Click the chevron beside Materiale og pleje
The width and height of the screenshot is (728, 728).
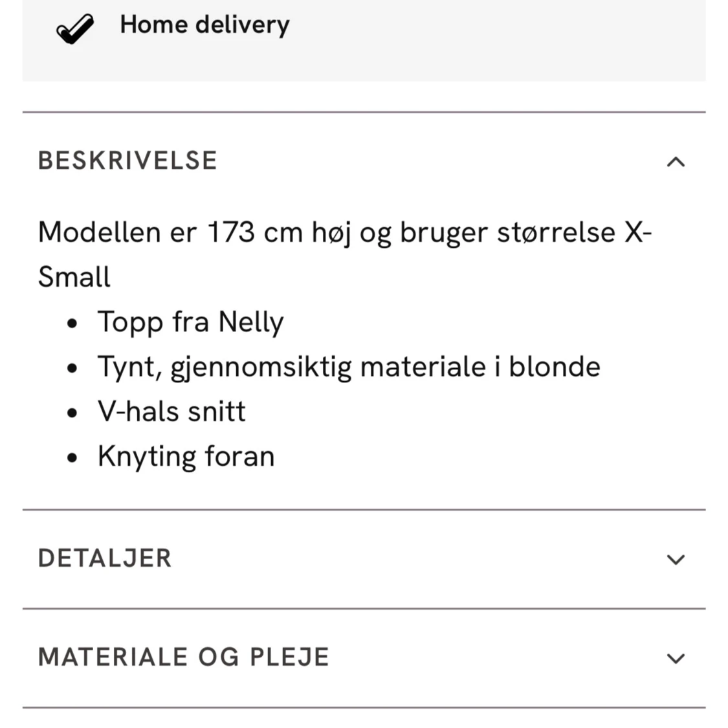tap(675, 658)
